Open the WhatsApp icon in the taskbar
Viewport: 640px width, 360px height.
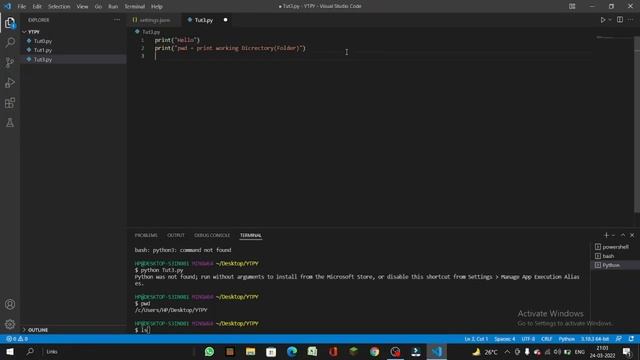pos(209,352)
